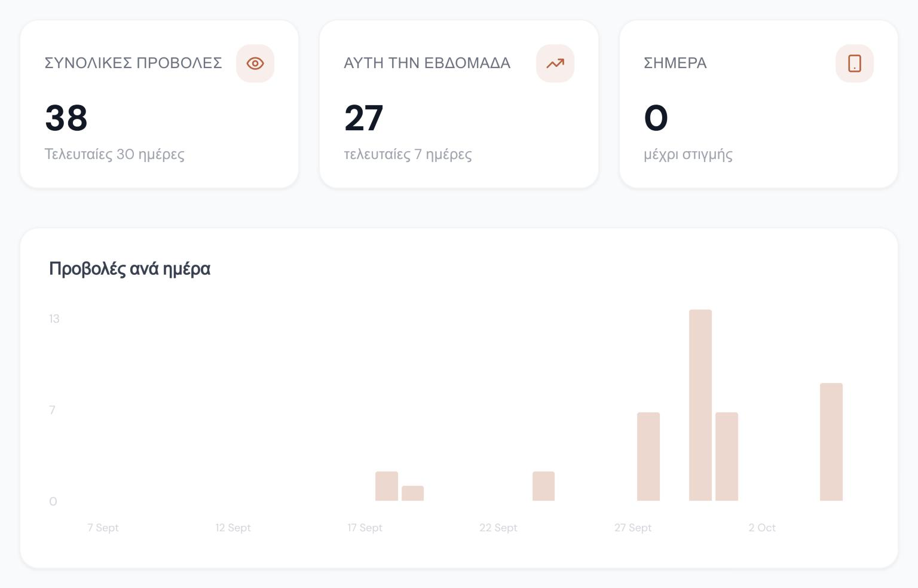Click 'τελευταίες 7 ημέρες' caption

[408, 154]
